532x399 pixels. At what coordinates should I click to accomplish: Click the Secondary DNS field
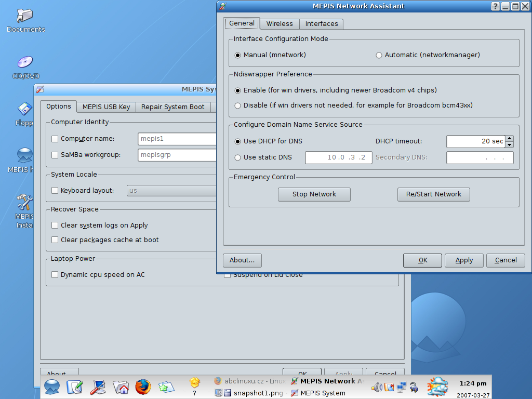480,157
